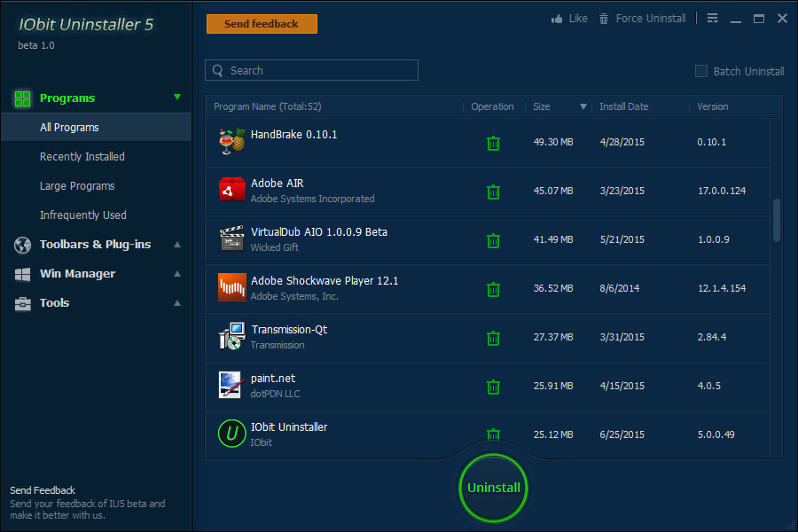Image resolution: width=798 pixels, height=532 pixels.
Task: Select the Transmission-Qt installer icon
Action: [x=232, y=336]
